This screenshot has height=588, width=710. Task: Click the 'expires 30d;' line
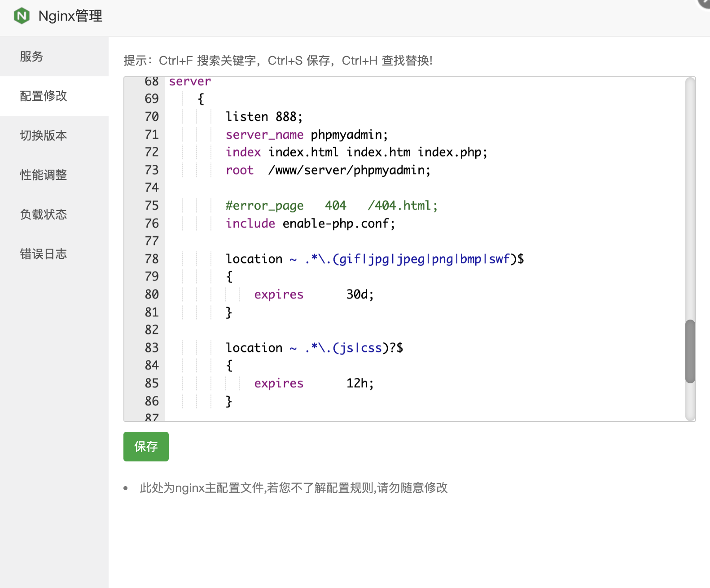tap(314, 294)
